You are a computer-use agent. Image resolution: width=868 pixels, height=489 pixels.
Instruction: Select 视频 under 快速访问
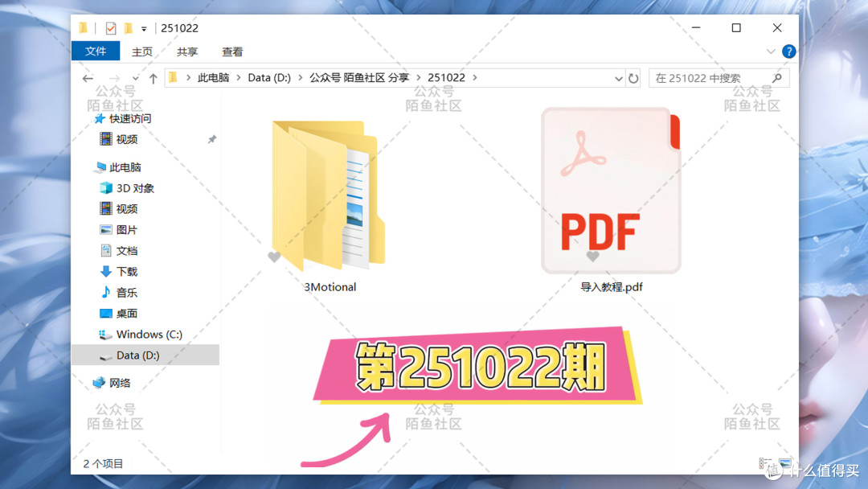pyautogui.click(x=126, y=140)
